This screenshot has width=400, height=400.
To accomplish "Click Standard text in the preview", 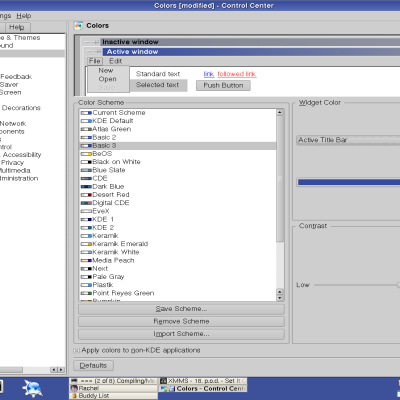I will pyautogui.click(x=158, y=74).
